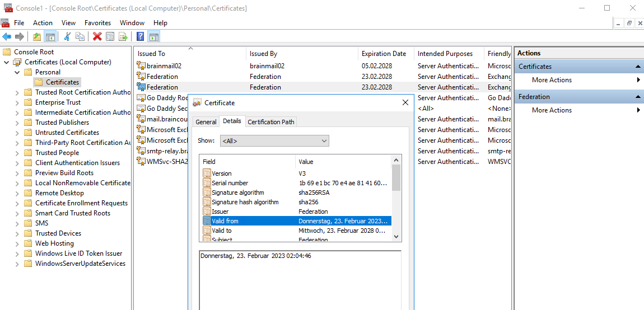The height and width of the screenshot is (310, 644).
Task: Collapse Certificates (Local Computer) tree node
Action: (x=6, y=63)
